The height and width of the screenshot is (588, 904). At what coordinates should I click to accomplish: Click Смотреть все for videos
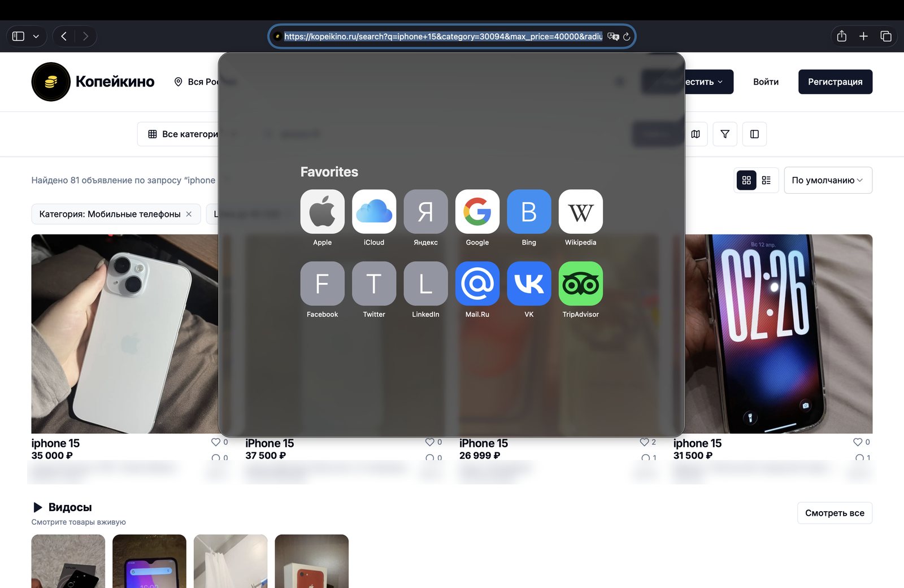click(x=835, y=513)
